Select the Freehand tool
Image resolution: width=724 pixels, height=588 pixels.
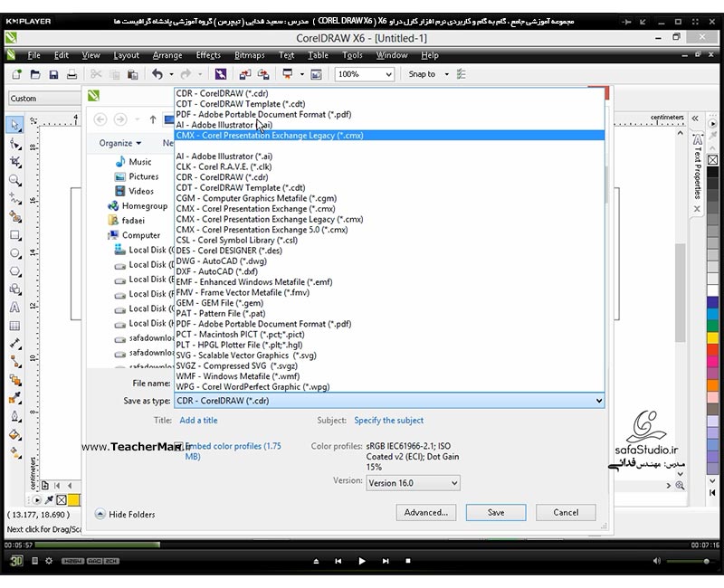[x=14, y=198]
